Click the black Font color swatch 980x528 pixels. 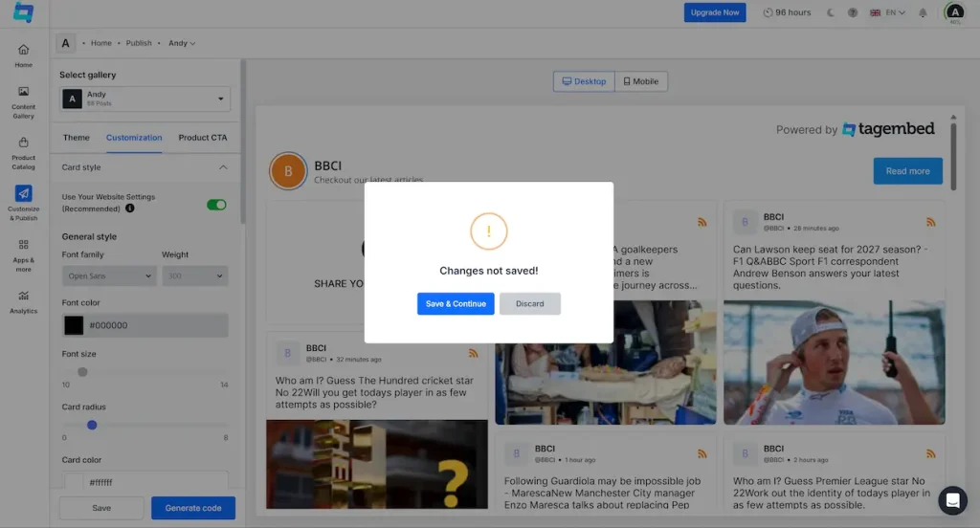click(x=74, y=325)
